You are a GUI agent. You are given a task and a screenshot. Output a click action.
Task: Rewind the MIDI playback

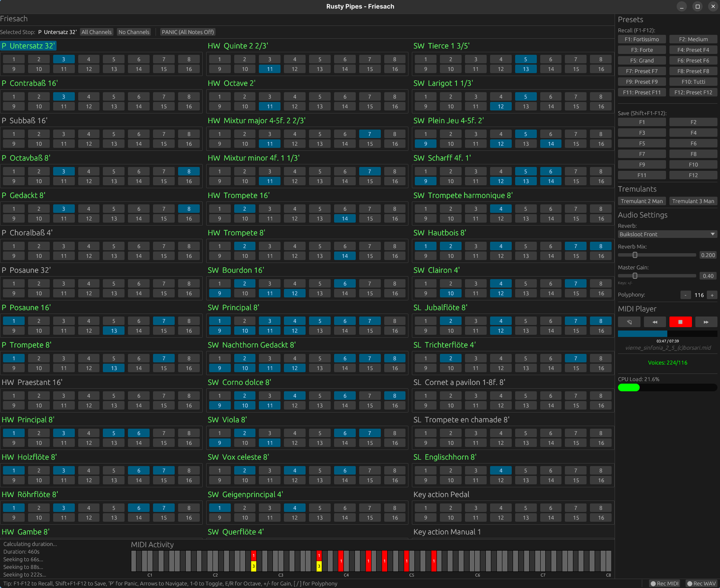(x=655, y=322)
